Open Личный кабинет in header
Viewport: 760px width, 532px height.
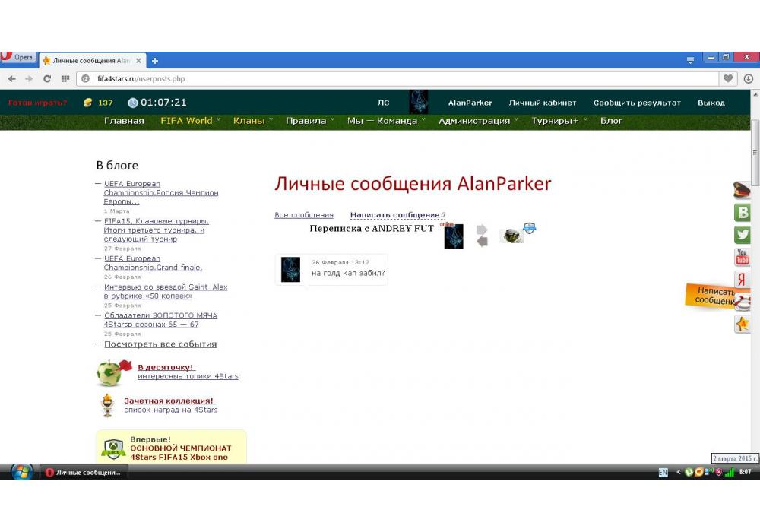[543, 103]
